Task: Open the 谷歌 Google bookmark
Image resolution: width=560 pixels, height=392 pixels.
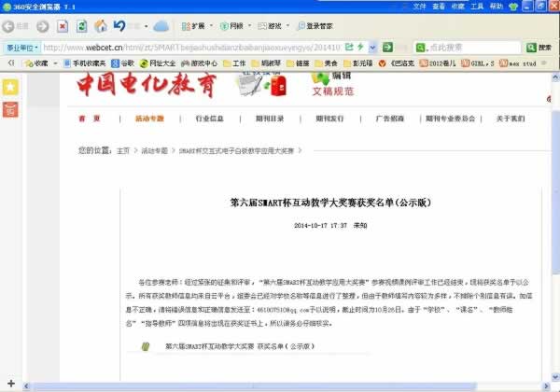Action: pyautogui.click(x=123, y=63)
